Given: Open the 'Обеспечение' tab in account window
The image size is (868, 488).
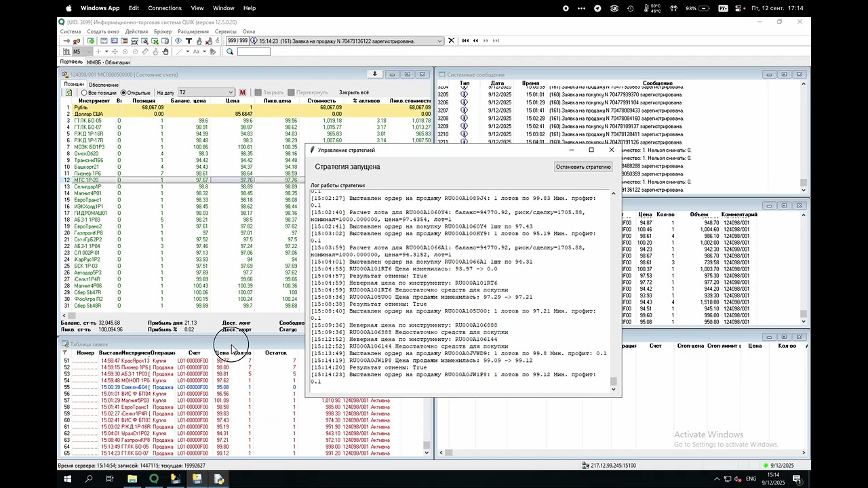Looking at the screenshot, I should click(x=104, y=85).
